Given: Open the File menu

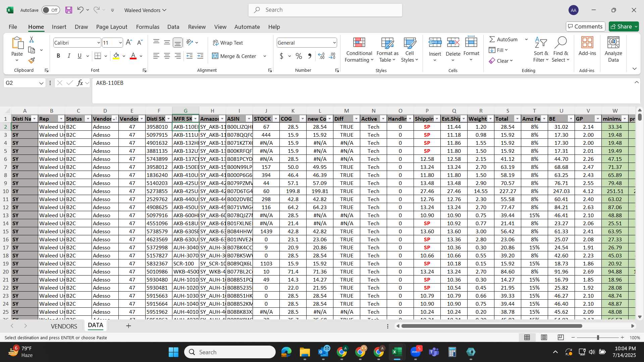Looking at the screenshot, I should point(13,27).
